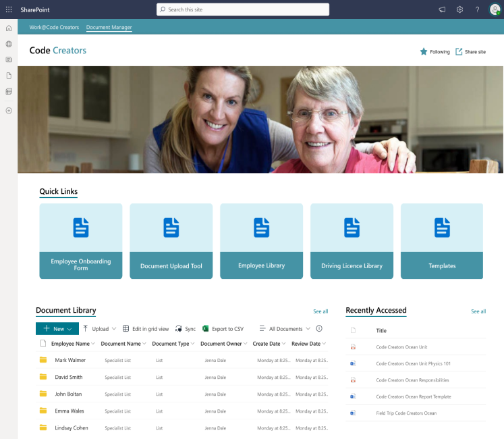Open the home icon in left sidebar

pyautogui.click(x=9, y=28)
